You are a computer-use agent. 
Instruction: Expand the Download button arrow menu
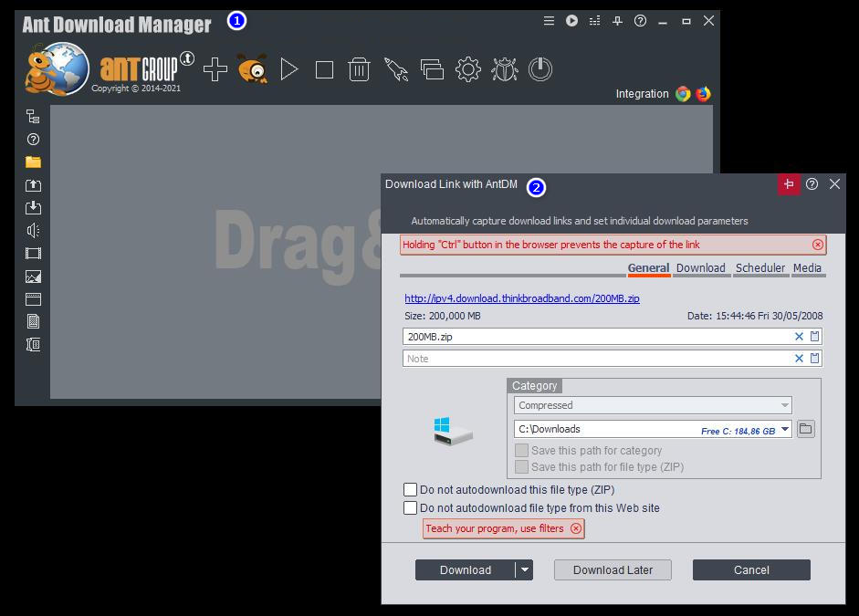[x=524, y=569]
